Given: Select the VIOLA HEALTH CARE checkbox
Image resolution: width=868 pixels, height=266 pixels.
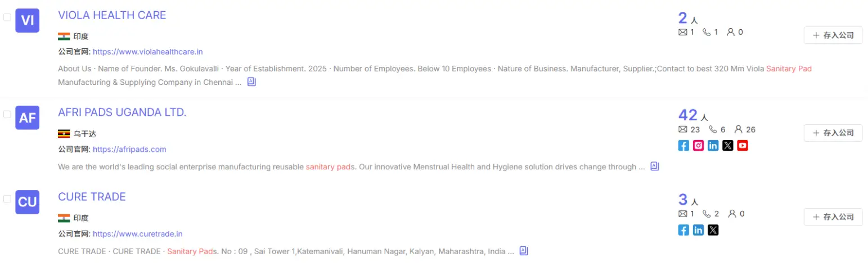Looking at the screenshot, I should (7, 17).
